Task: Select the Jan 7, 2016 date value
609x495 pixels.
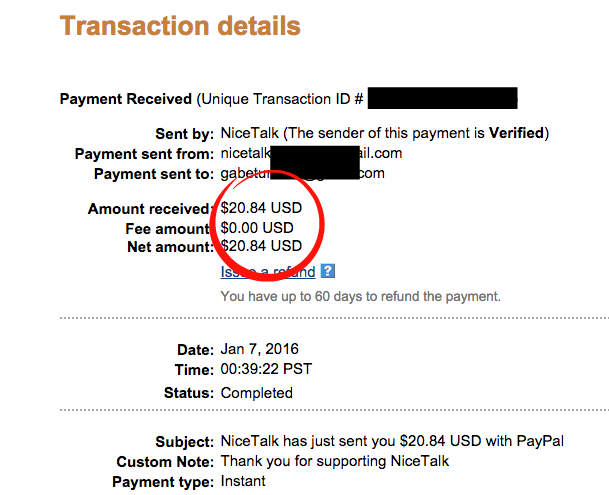Action: point(259,349)
